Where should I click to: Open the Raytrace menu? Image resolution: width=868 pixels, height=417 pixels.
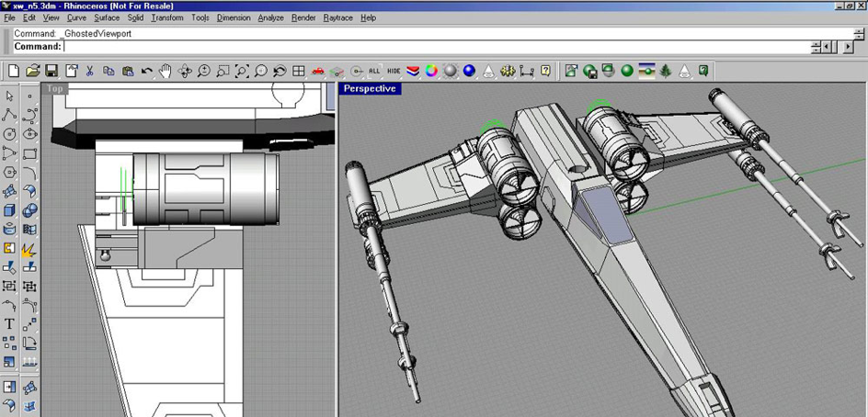point(337,17)
